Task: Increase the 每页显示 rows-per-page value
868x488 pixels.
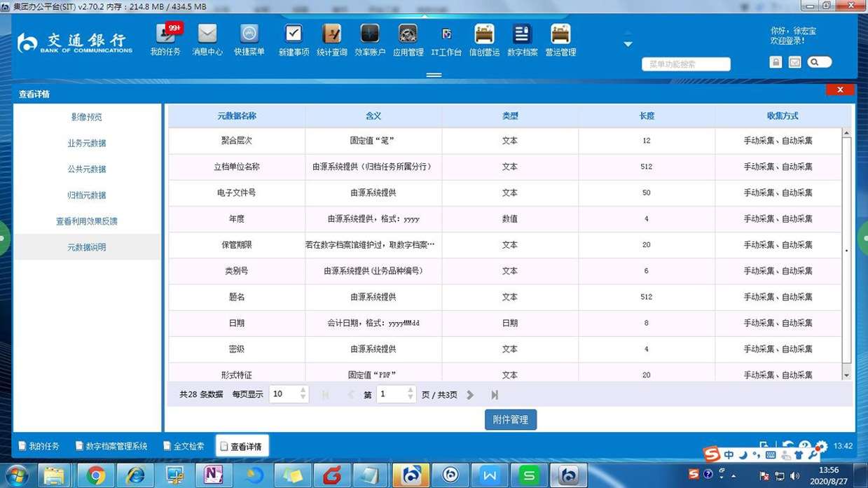Action: click(303, 390)
